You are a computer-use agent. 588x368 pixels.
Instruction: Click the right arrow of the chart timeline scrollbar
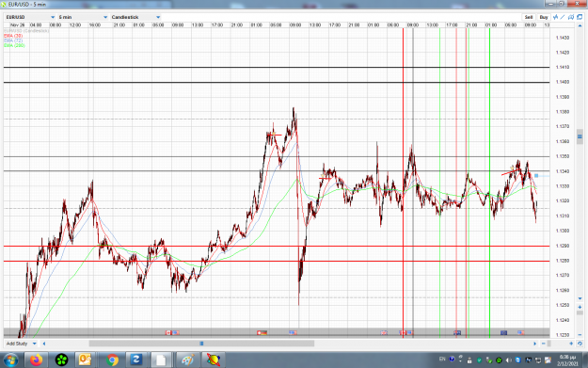point(535,344)
